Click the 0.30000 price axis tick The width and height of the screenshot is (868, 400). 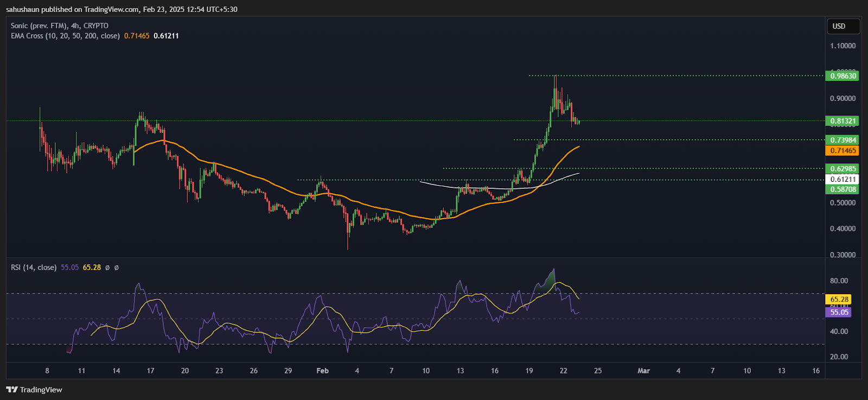click(843, 255)
